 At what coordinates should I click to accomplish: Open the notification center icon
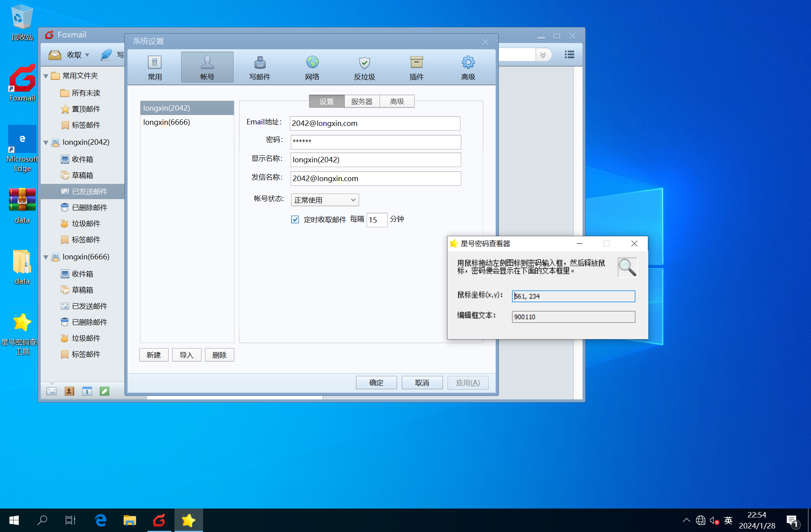[792, 521]
